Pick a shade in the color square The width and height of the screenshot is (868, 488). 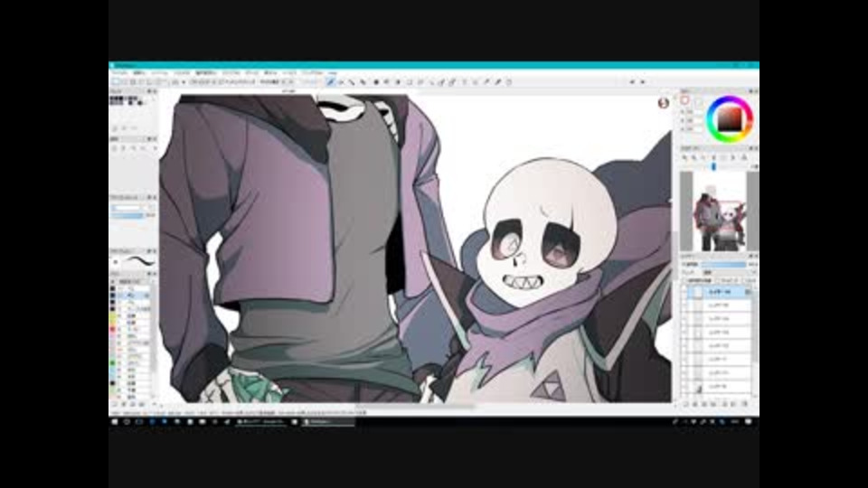click(x=731, y=119)
